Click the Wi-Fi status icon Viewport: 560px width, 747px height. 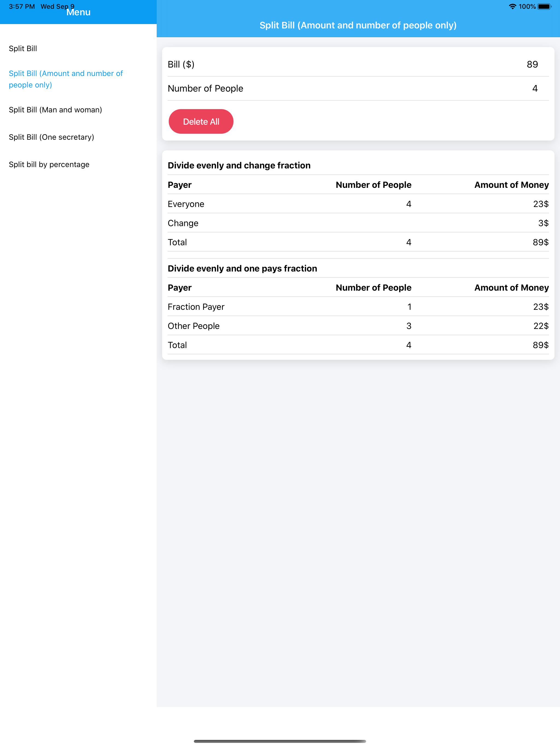click(512, 7)
